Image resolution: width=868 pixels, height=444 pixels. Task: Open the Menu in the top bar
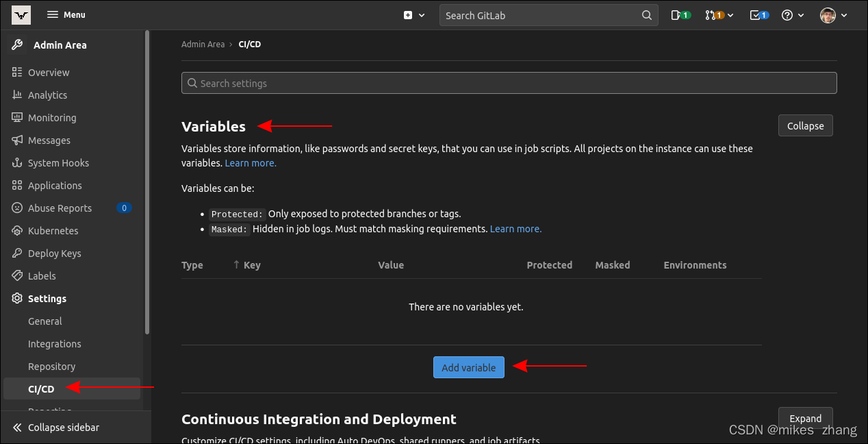(66, 14)
